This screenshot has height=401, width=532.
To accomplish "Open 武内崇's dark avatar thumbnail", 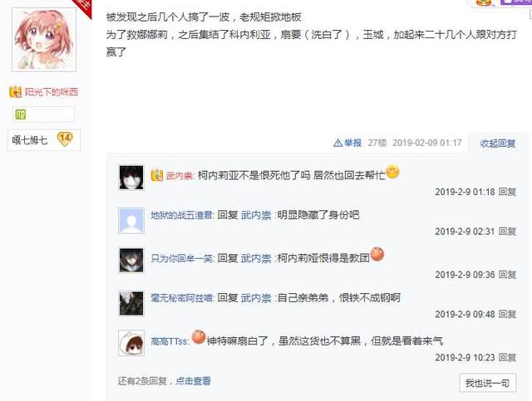I will pos(131,178).
